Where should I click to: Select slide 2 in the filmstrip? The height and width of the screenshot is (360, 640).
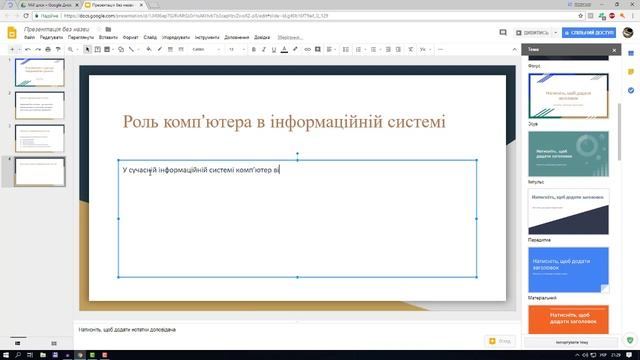40,105
